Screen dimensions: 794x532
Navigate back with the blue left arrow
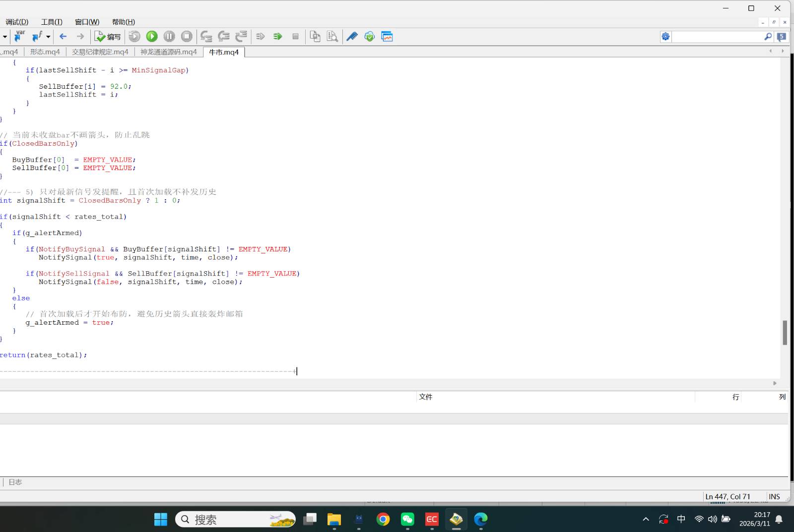point(63,36)
